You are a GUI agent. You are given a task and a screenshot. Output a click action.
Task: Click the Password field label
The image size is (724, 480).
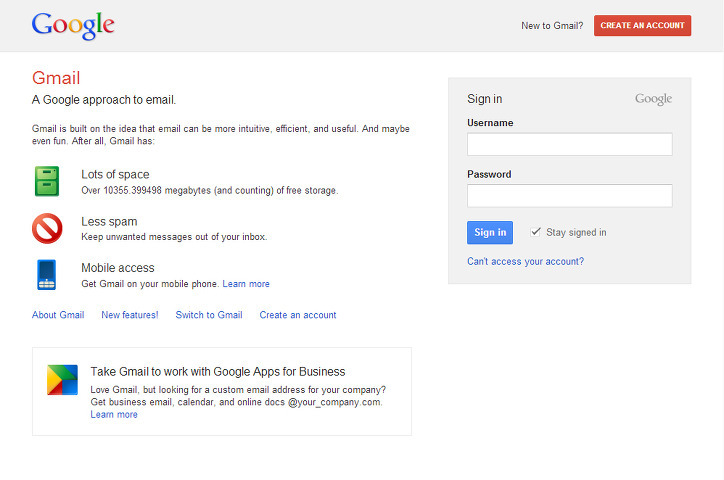(489, 174)
